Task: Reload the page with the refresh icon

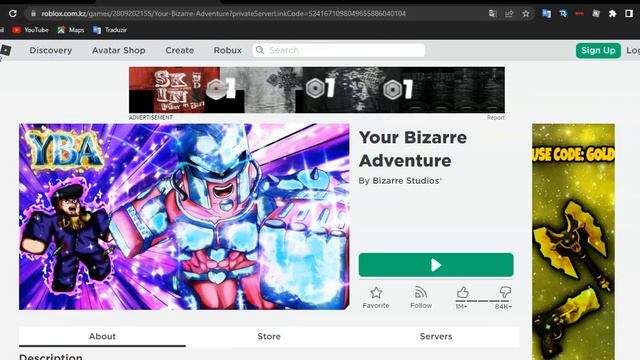Action: click(x=13, y=13)
